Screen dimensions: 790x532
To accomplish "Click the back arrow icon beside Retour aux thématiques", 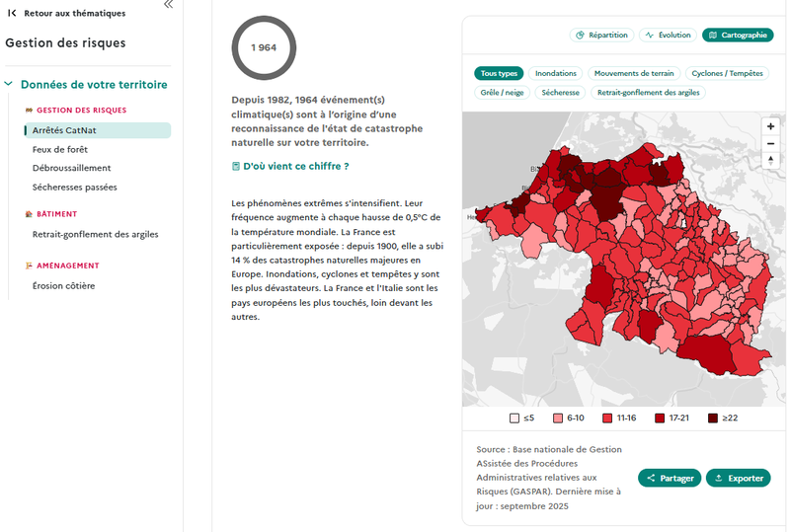I will [12, 13].
